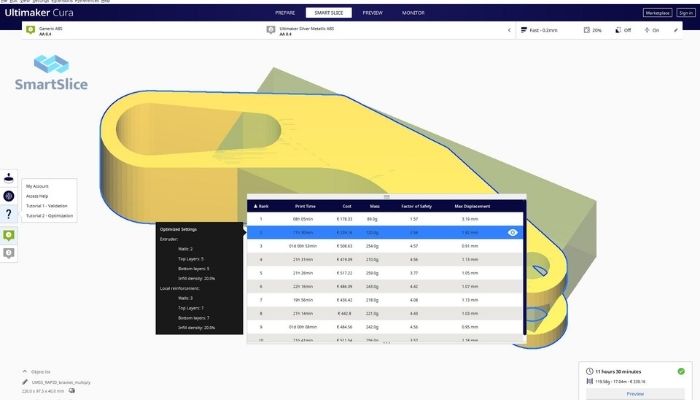Toggle the eye icon on the highlighted result row

512,233
